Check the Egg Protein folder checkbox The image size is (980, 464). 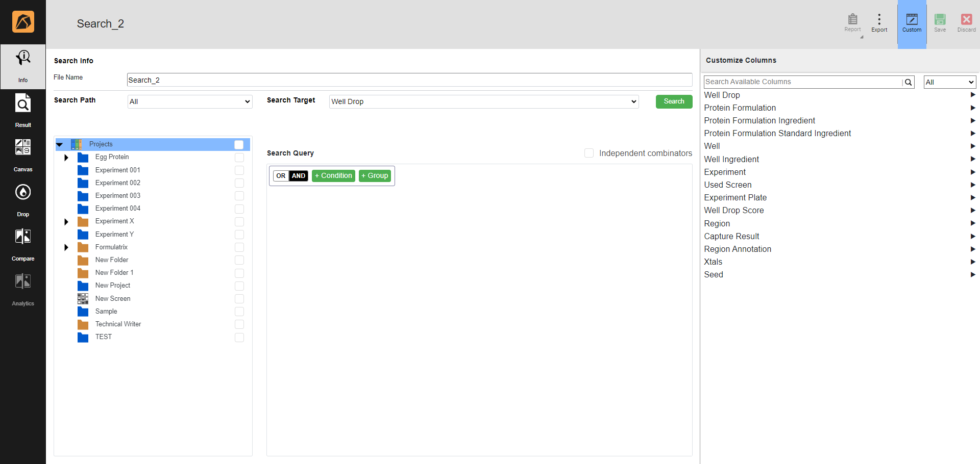pyautogui.click(x=239, y=158)
